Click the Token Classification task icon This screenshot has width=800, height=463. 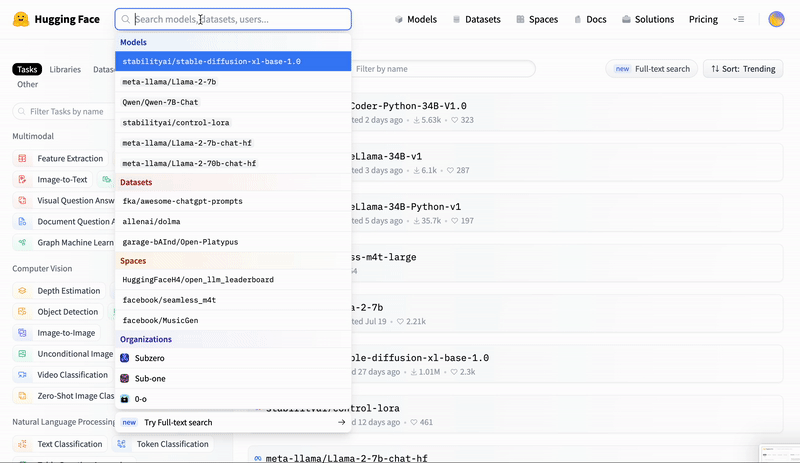point(122,444)
